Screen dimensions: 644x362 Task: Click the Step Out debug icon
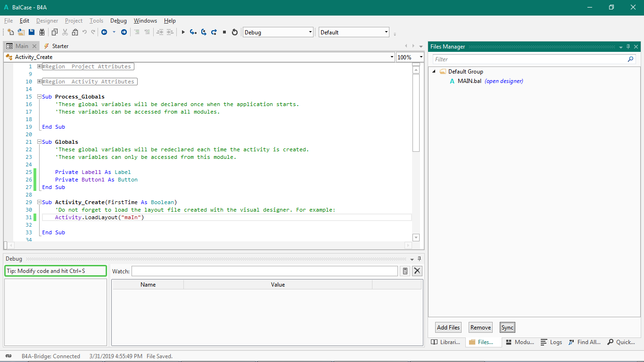(214, 32)
